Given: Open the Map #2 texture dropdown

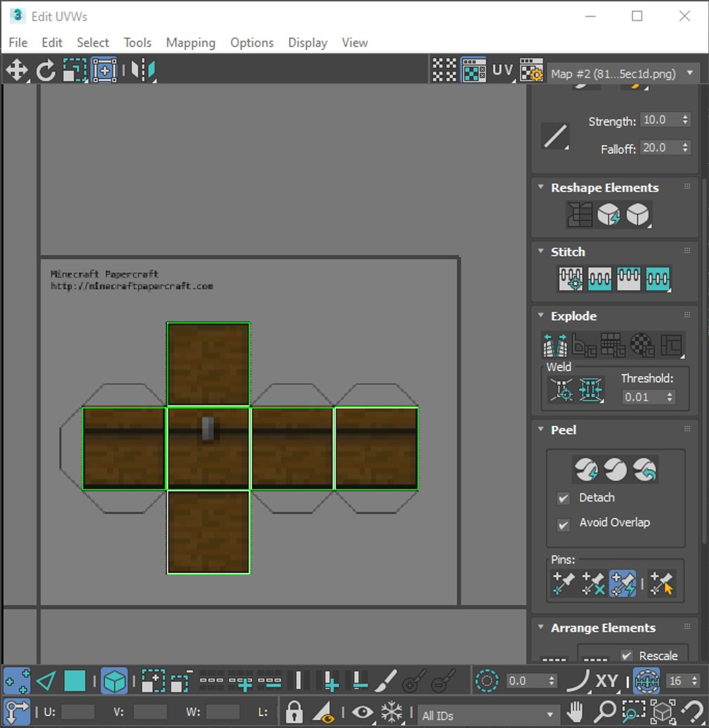Looking at the screenshot, I should pyautogui.click(x=623, y=73).
